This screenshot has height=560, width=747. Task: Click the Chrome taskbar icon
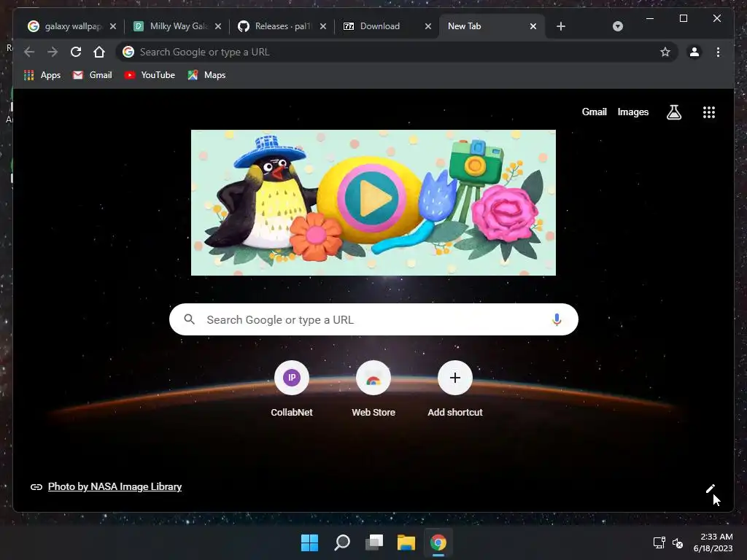[x=438, y=542]
